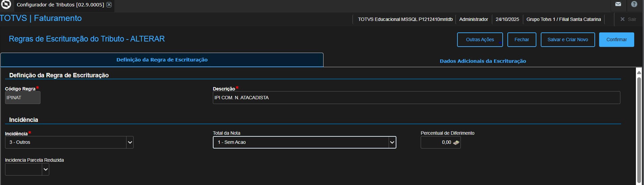644x185 pixels.
Task: Close the Configurador de Tributos tab
Action: tap(109, 5)
